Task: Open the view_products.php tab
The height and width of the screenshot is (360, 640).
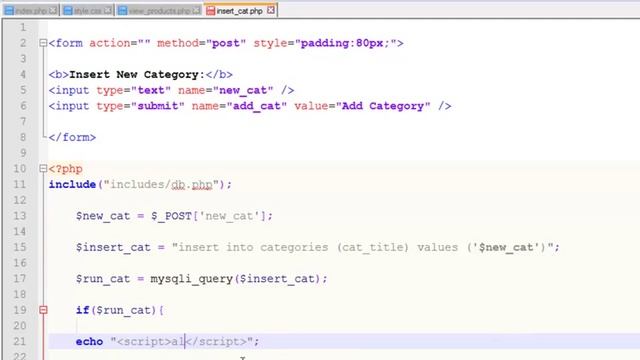Action: click(x=159, y=11)
